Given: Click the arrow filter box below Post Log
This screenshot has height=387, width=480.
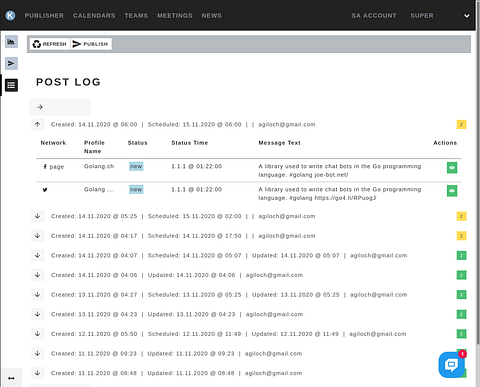Looking at the screenshot, I should point(60,107).
